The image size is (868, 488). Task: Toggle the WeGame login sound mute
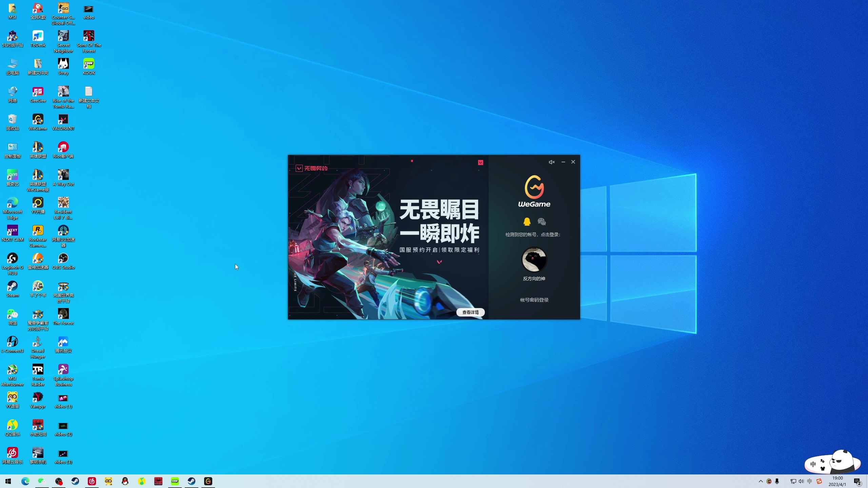[552, 162]
